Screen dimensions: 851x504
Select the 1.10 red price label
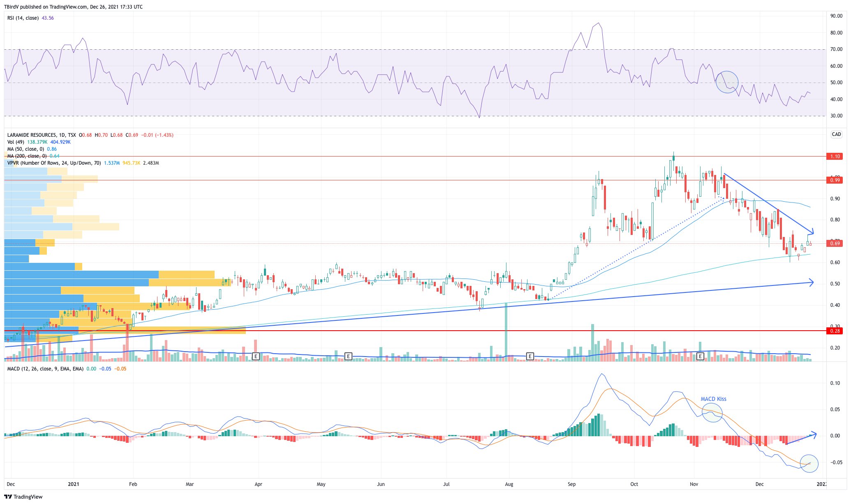click(x=835, y=156)
